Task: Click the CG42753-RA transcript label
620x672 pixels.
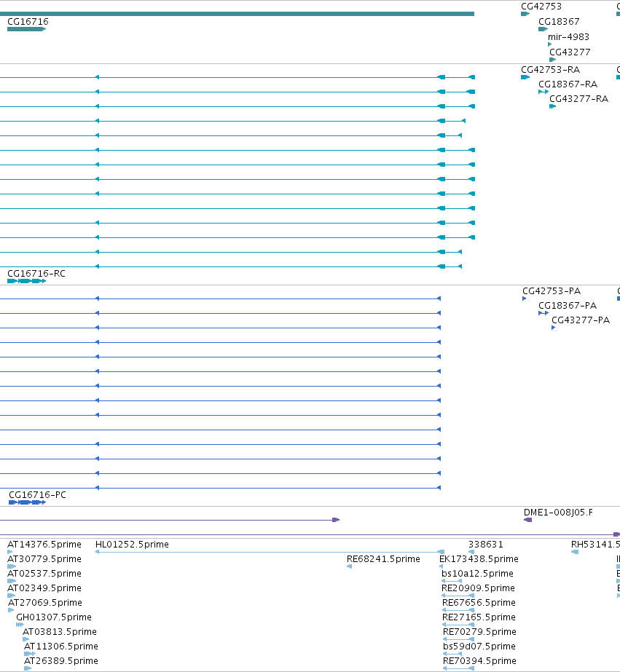Action: [x=551, y=70]
